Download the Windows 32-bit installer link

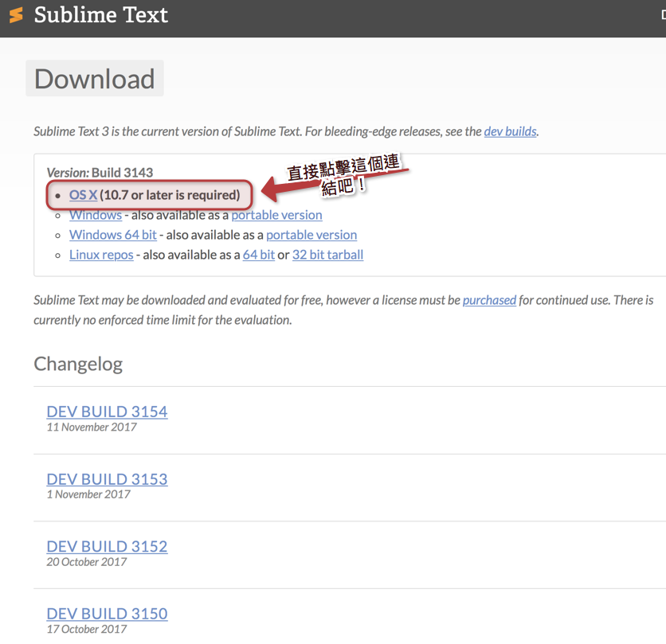(96, 215)
